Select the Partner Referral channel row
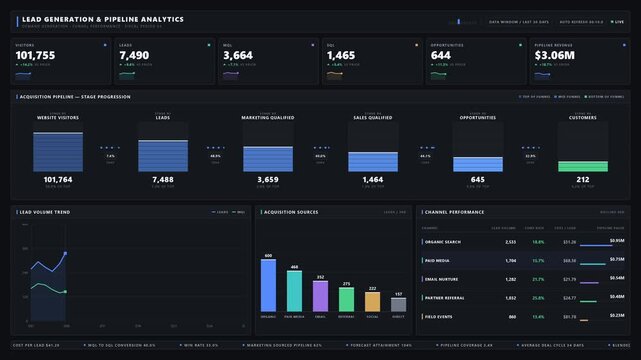The width and height of the screenshot is (641, 360). tap(523, 298)
